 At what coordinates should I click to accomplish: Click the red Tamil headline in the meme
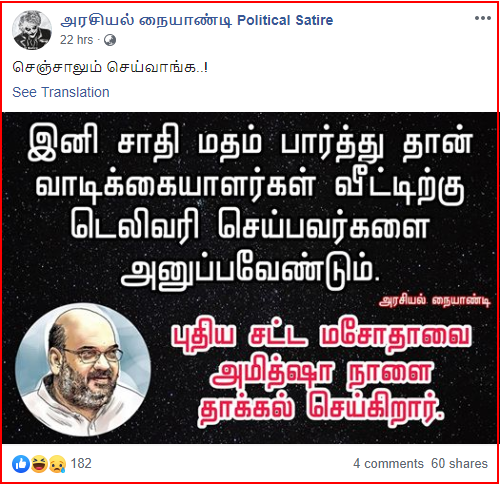pyautogui.click(x=321, y=375)
